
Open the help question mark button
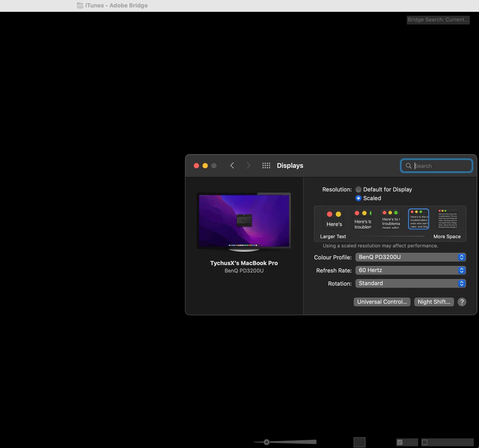[462, 302]
